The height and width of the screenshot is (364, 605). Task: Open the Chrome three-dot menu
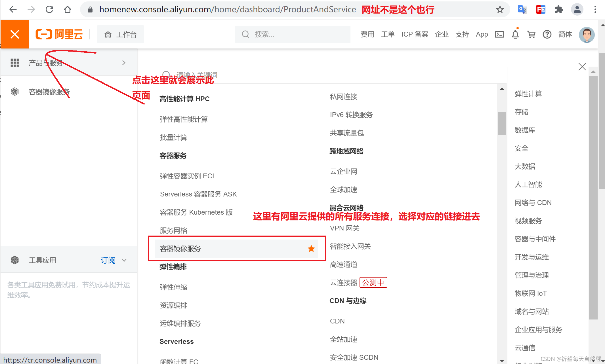click(x=595, y=10)
